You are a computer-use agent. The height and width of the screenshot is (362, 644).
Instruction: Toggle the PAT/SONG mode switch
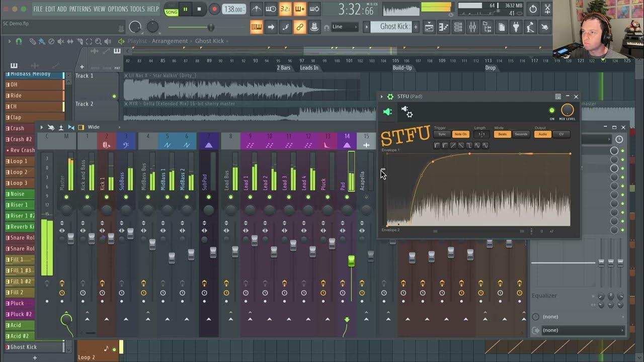(x=172, y=9)
